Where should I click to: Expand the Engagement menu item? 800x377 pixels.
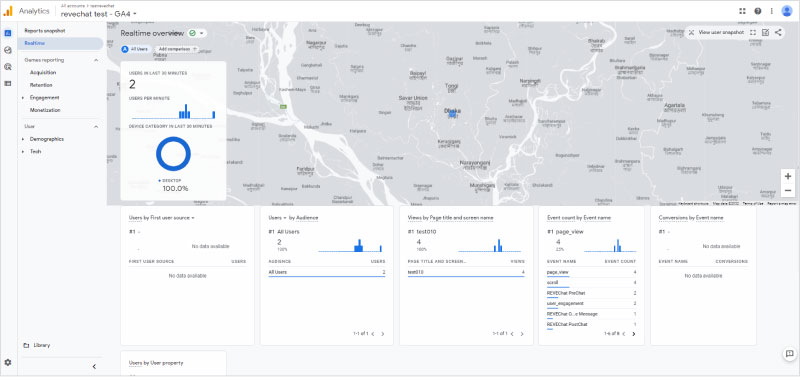(23, 97)
